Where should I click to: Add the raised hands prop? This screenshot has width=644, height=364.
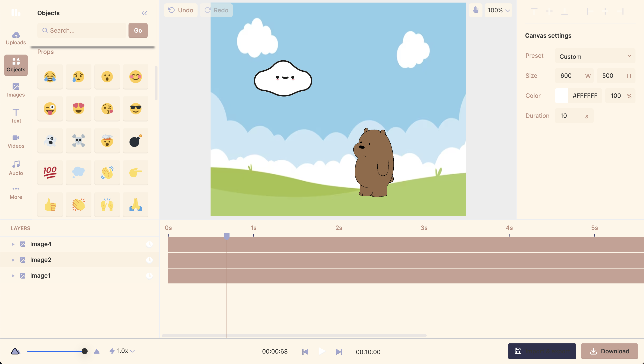click(x=107, y=205)
